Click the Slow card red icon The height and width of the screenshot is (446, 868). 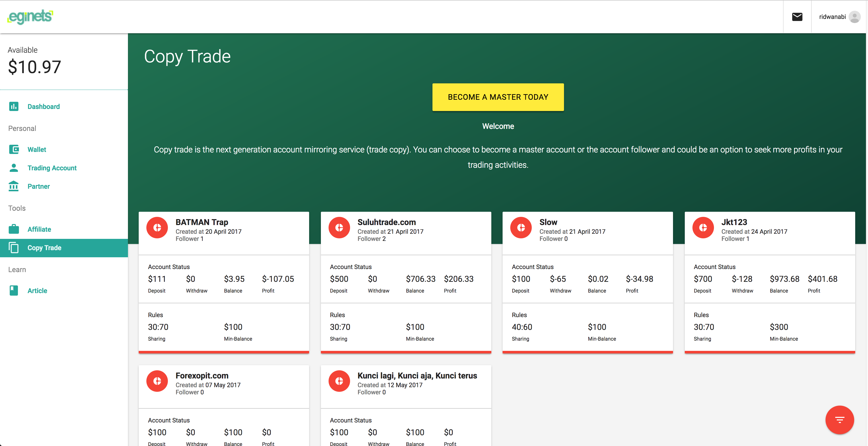coord(521,228)
